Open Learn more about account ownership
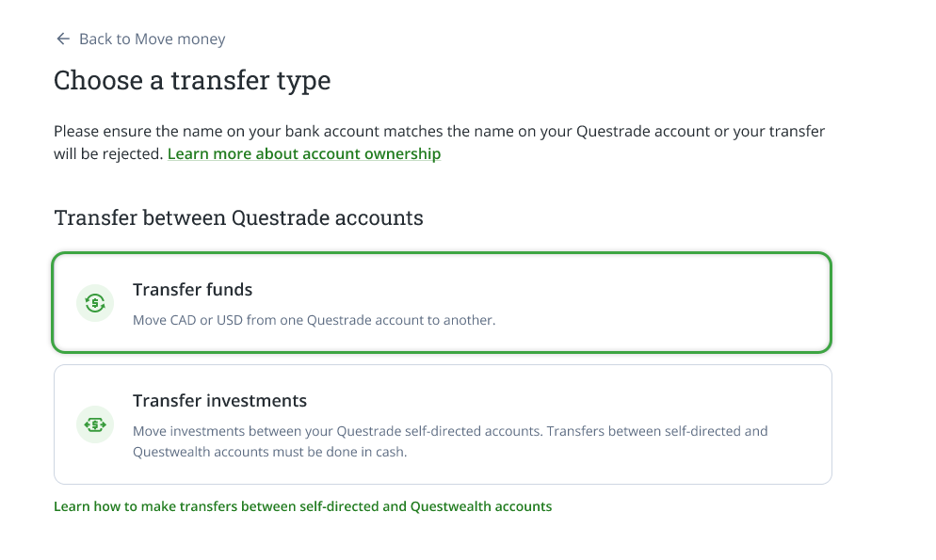Image resolution: width=936 pixels, height=560 pixels. [303, 153]
